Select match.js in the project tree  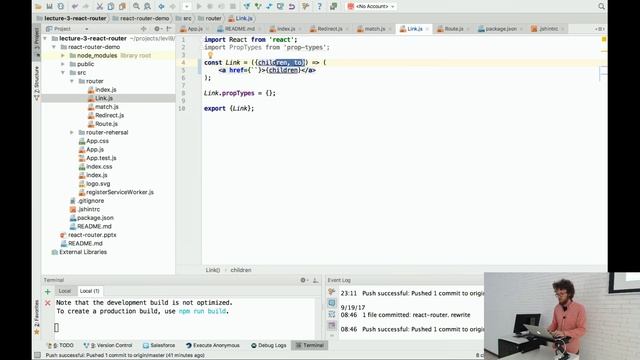point(107,107)
